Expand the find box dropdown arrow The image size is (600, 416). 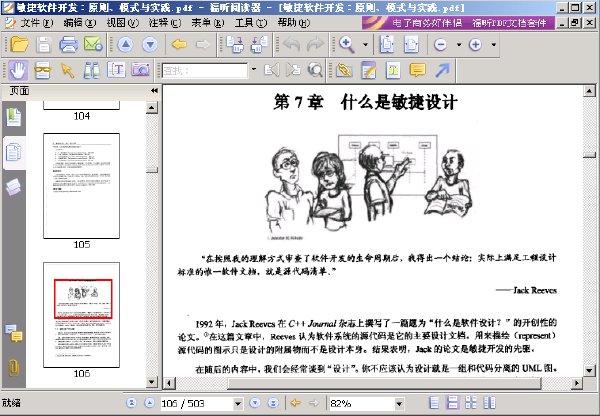click(254, 70)
